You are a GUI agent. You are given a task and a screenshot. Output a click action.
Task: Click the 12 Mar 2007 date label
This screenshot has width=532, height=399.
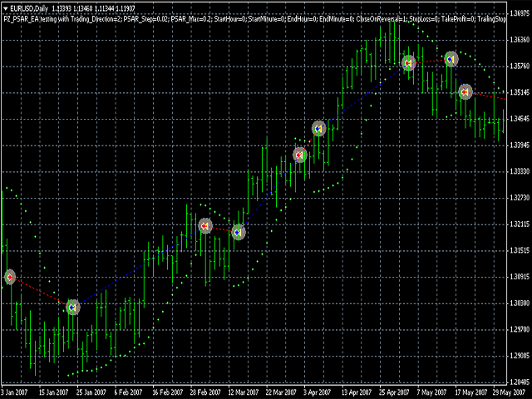click(x=243, y=393)
